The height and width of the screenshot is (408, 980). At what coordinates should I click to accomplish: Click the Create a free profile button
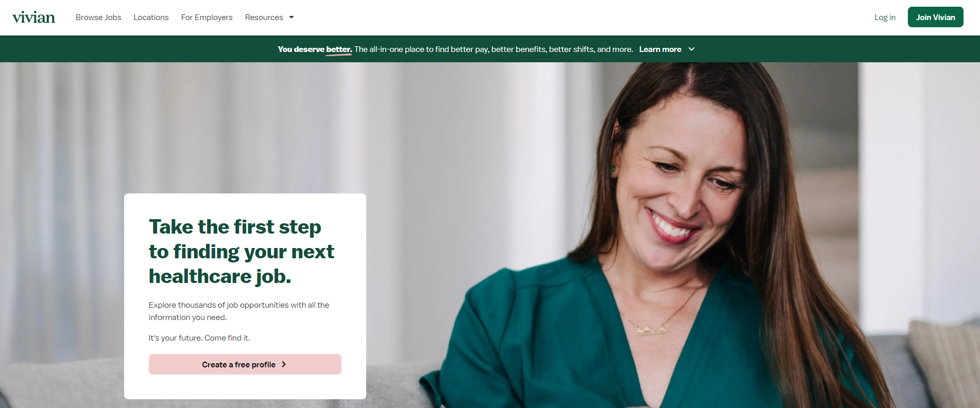pos(245,364)
